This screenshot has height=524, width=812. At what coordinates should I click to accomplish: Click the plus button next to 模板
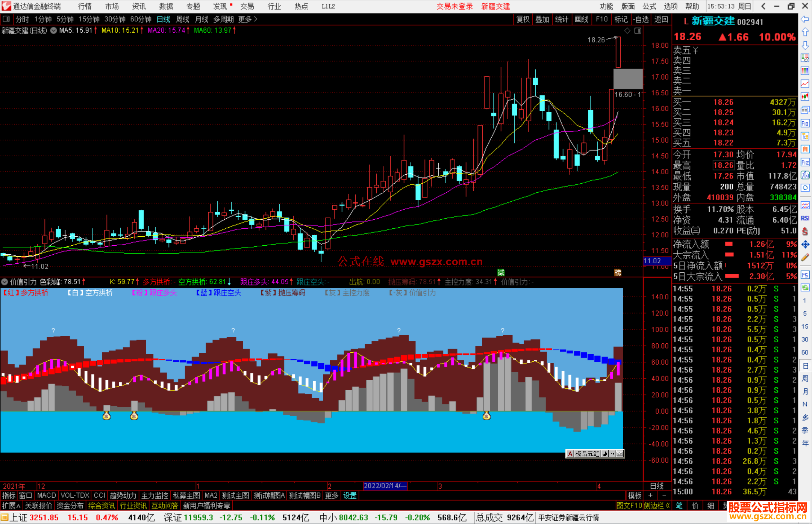(650, 495)
